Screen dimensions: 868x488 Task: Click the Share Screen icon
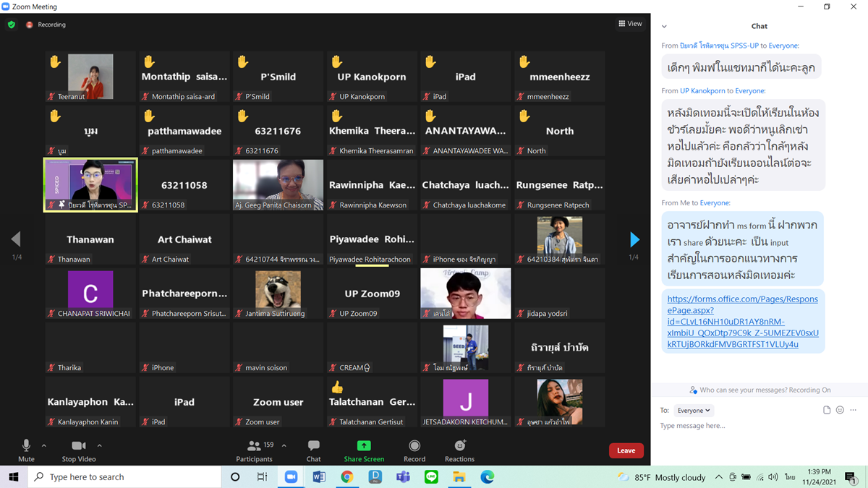pos(364,446)
